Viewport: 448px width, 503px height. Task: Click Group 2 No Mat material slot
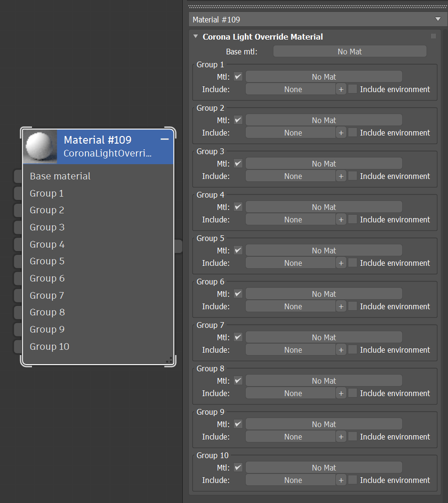tap(323, 120)
